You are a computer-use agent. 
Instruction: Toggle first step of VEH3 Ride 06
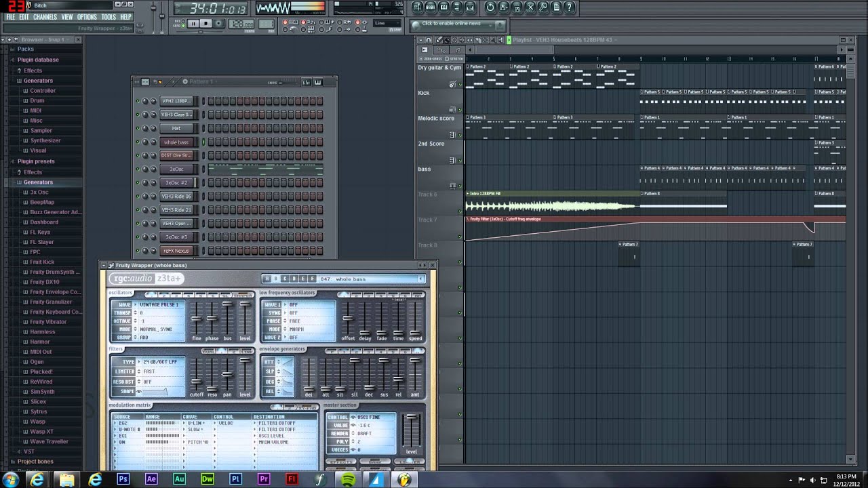pyautogui.click(x=212, y=196)
